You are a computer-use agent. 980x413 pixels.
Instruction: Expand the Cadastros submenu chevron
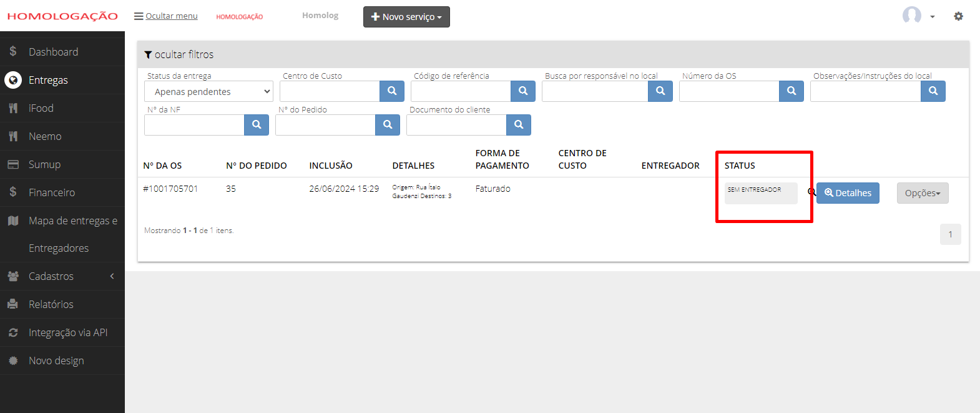pyautogui.click(x=112, y=276)
